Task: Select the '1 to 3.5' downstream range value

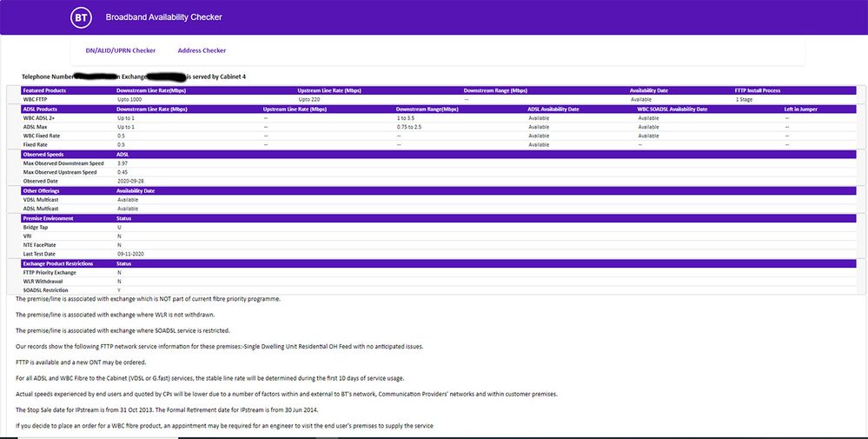Action: coord(406,118)
